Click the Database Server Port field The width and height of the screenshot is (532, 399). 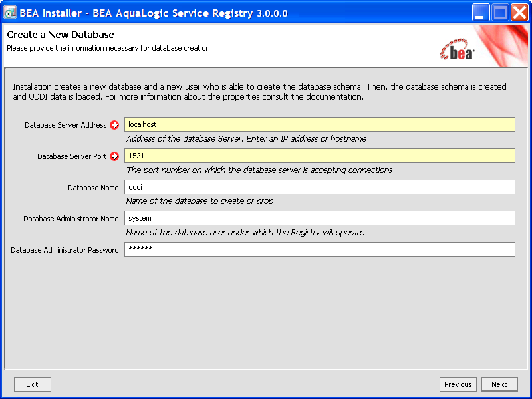coord(320,156)
